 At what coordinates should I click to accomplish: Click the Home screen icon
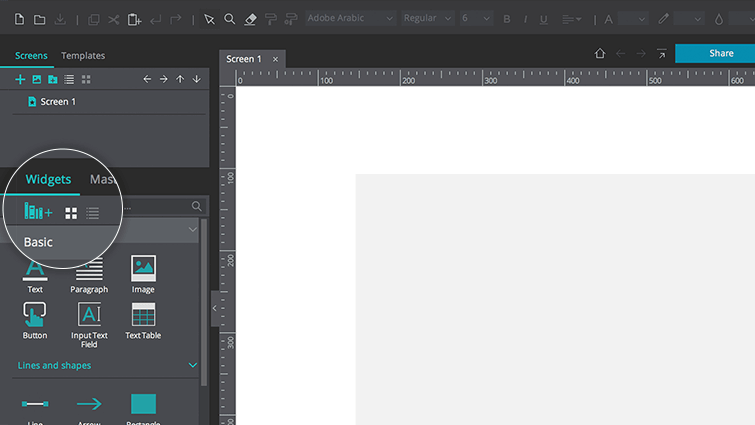(x=599, y=53)
